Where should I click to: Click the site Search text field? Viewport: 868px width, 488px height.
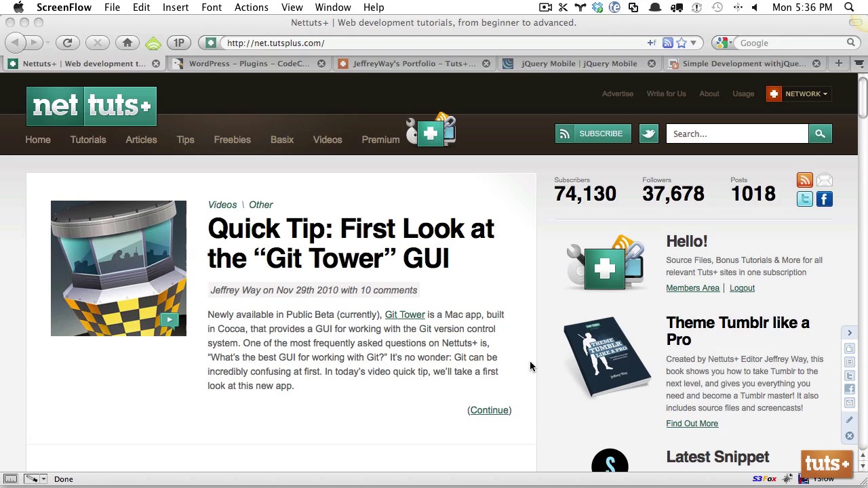[x=737, y=134]
